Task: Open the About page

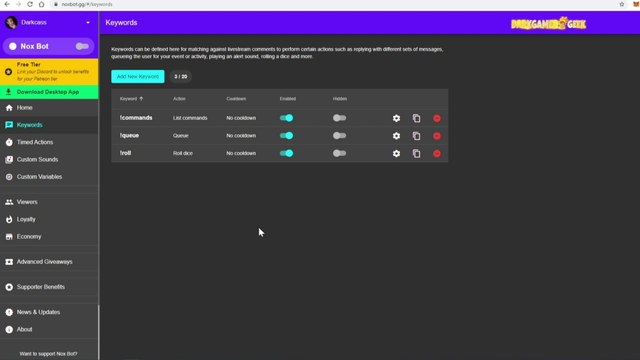Action: click(49, 329)
